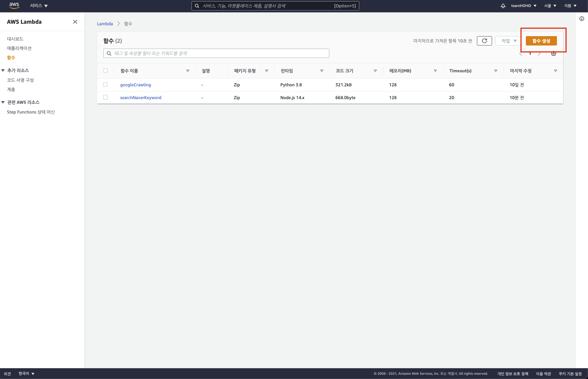Click the searchNaverKeyword Timeout value 20
The height and width of the screenshot is (379, 588).
[452, 98]
